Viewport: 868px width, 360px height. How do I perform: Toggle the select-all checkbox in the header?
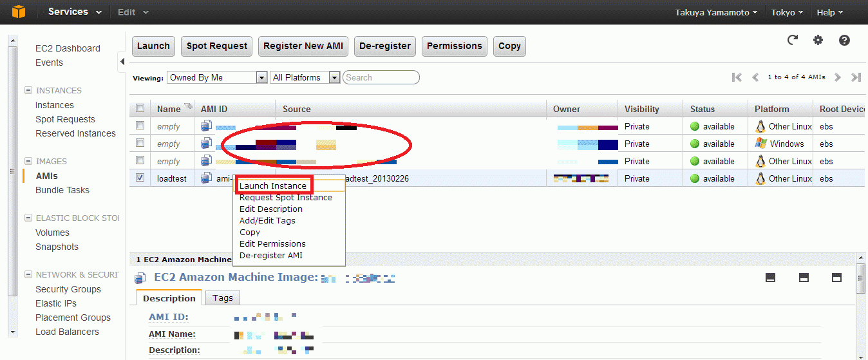140,108
